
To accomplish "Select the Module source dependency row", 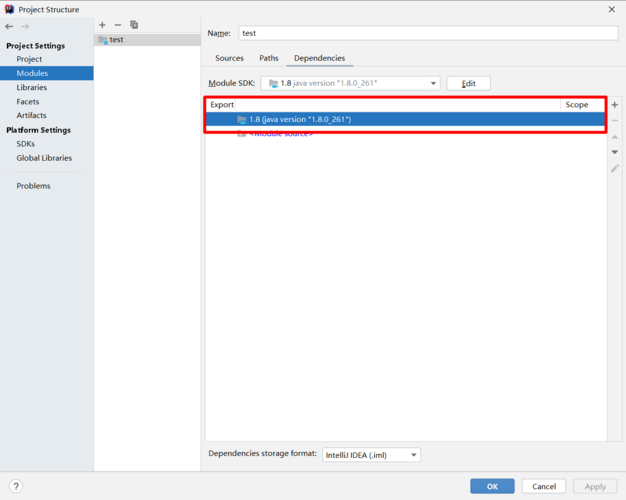I will tap(406, 134).
